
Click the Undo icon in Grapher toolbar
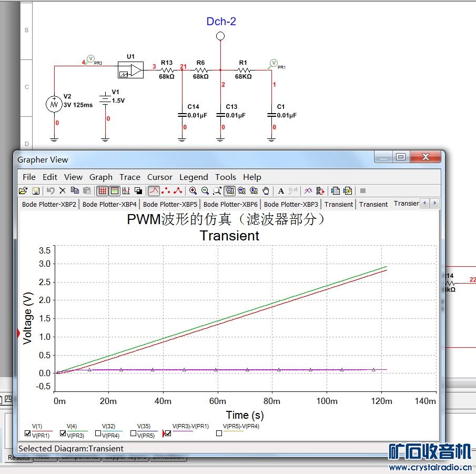(50, 190)
